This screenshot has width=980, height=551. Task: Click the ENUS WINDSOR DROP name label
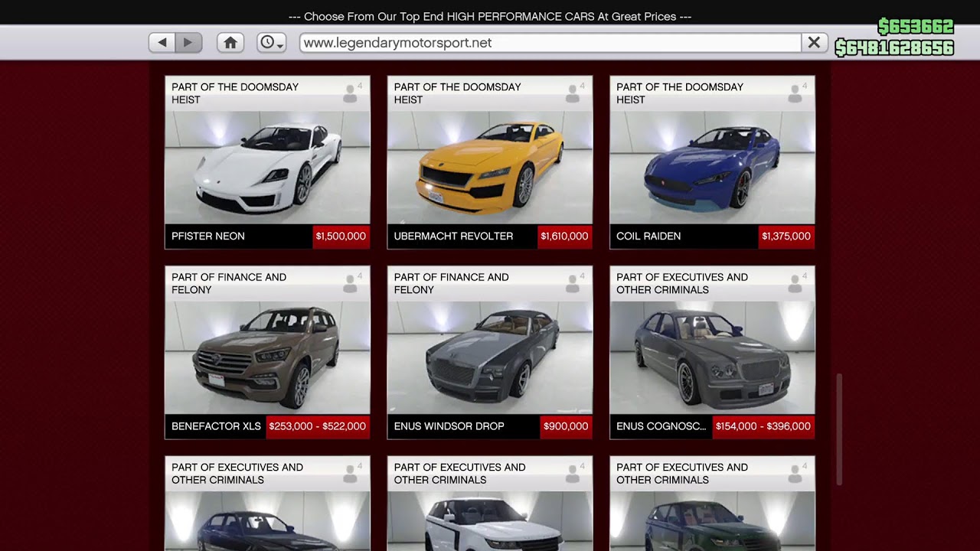point(449,426)
